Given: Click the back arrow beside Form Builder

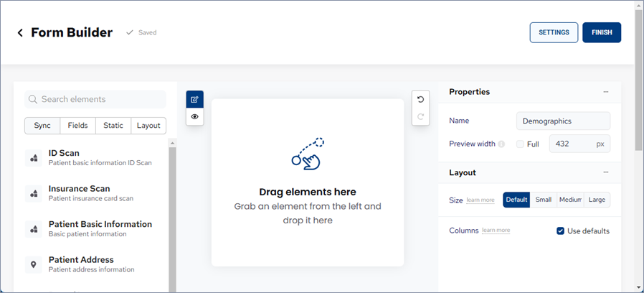Looking at the screenshot, I should click(20, 33).
